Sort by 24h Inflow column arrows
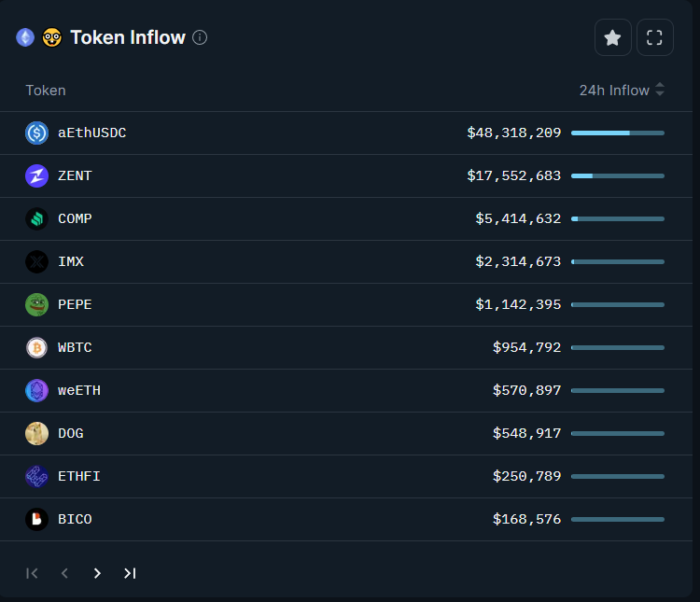Image resolution: width=700 pixels, height=602 pixels. (x=660, y=91)
